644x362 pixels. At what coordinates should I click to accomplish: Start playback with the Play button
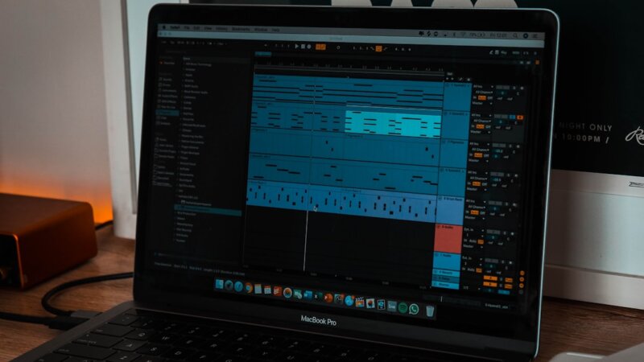(x=296, y=46)
